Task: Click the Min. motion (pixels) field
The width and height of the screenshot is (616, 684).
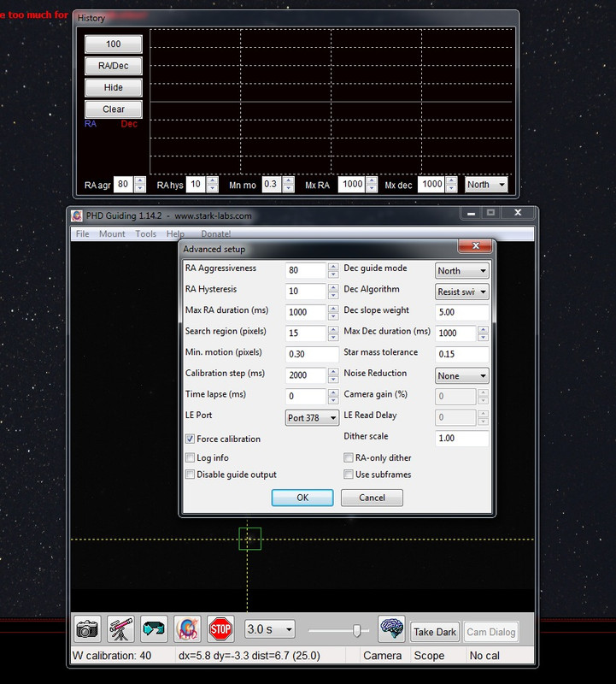Action: click(312, 354)
